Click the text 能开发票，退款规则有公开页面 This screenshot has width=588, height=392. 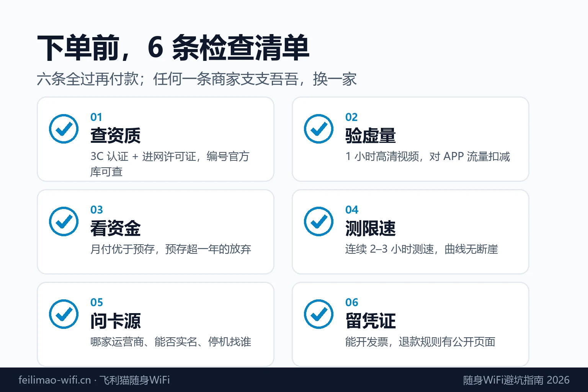pos(420,342)
